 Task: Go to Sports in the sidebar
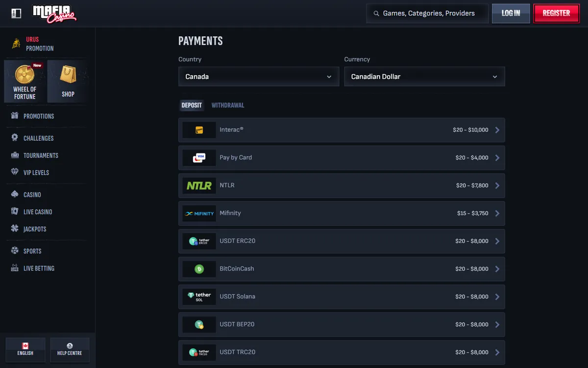pyautogui.click(x=32, y=251)
